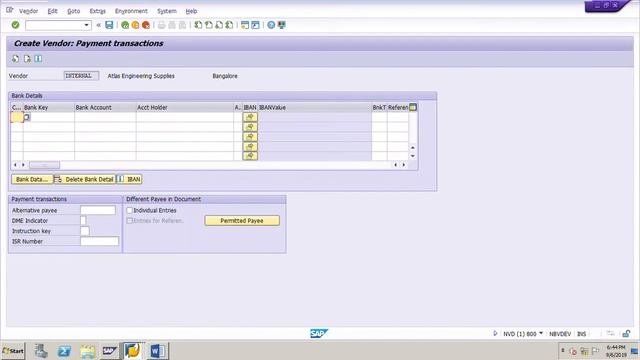Click the red Cancel icon
640x360 pixels.
pos(145,25)
